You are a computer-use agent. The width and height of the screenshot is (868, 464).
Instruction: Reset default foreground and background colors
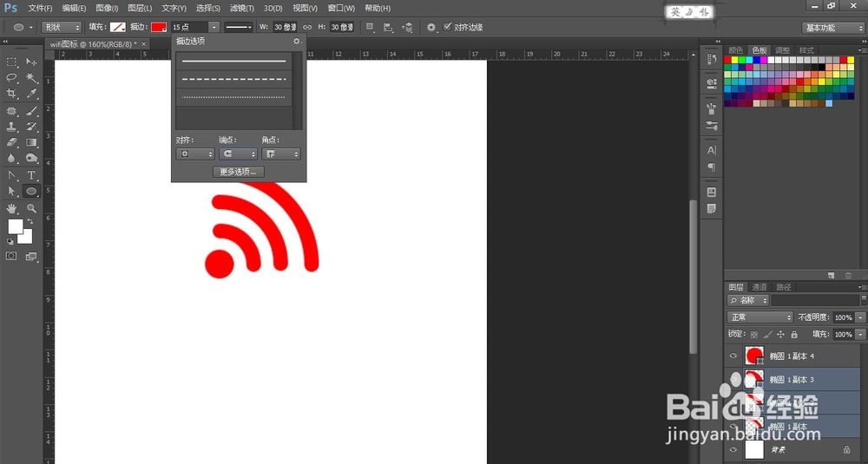coord(10,242)
